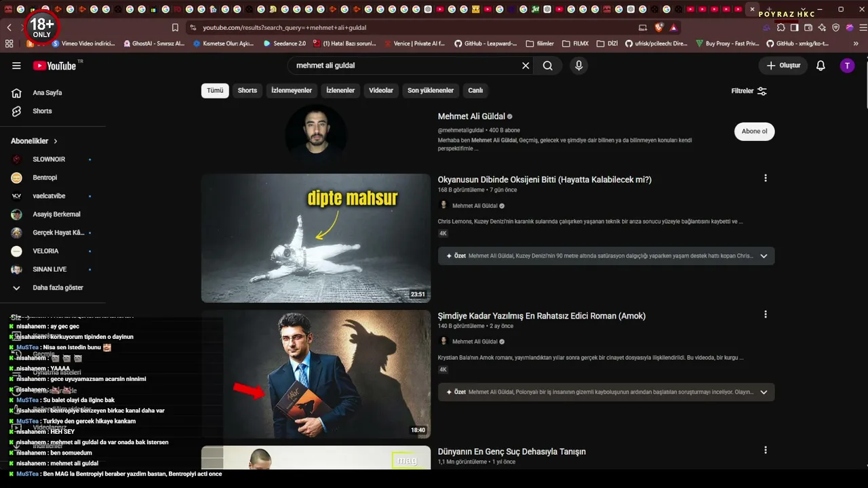Viewport: 868px width, 488px height.
Task: Open the YouTube hamburger guide menu
Action: pyautogui.click(x=16, y=66)
